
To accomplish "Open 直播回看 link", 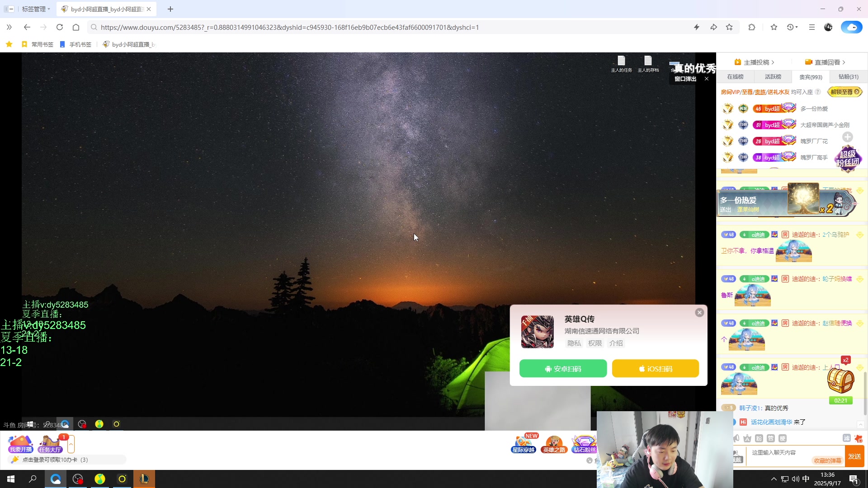I will 825,62.
